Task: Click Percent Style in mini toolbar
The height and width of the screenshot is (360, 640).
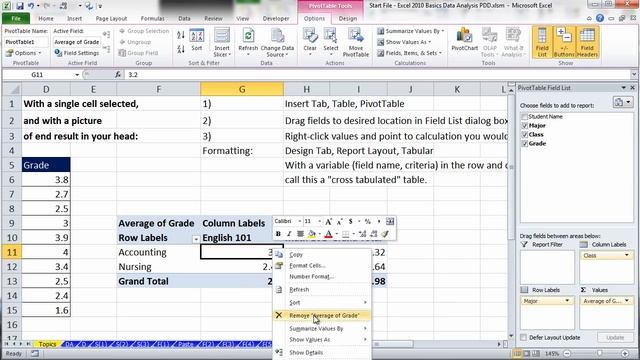Action: pos(367,222)
